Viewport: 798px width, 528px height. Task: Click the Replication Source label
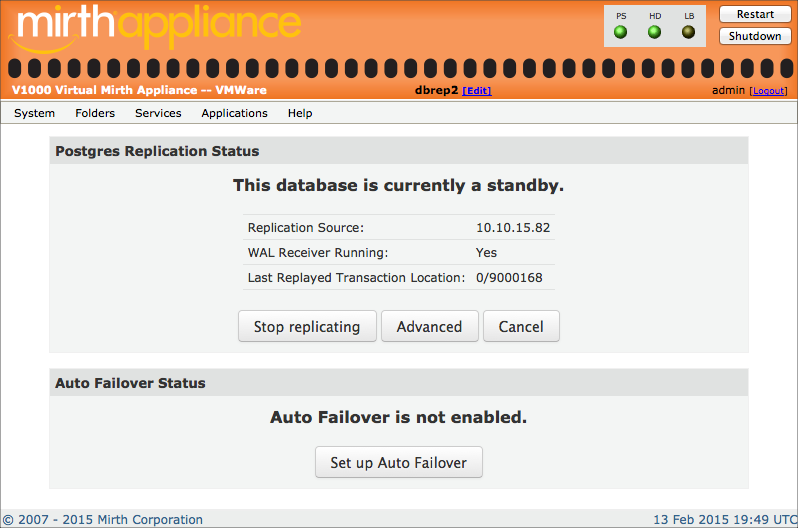[306, 228]
